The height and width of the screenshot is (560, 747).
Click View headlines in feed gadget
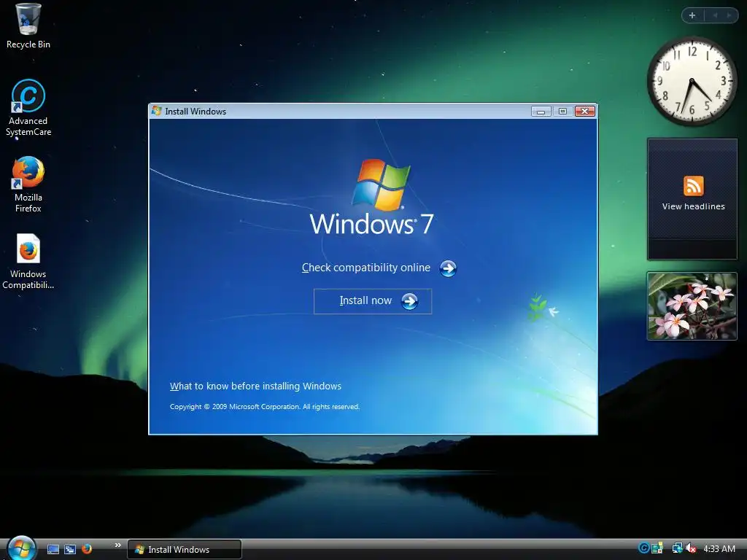point(693,206)
